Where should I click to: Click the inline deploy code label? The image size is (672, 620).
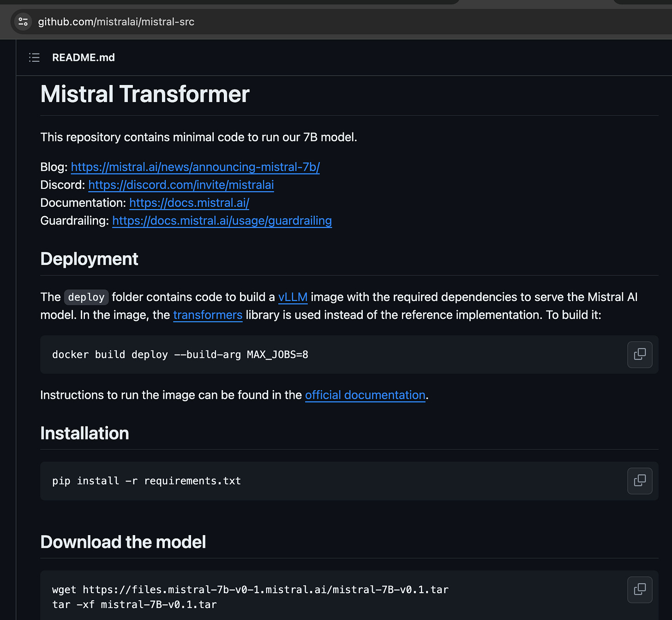[x=86, y=297]
